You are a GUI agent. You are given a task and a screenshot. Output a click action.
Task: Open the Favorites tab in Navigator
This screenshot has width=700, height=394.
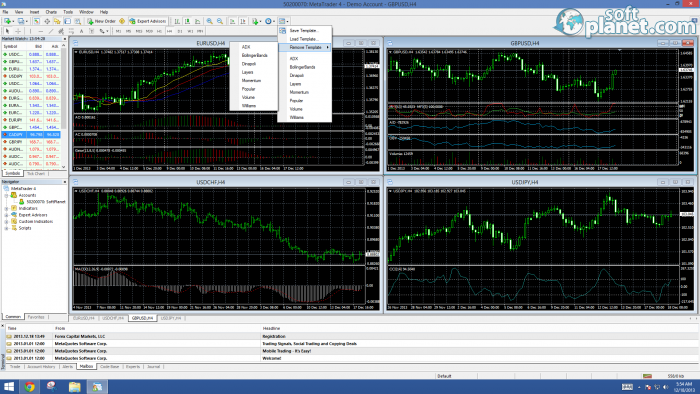(x=36, y=317)
